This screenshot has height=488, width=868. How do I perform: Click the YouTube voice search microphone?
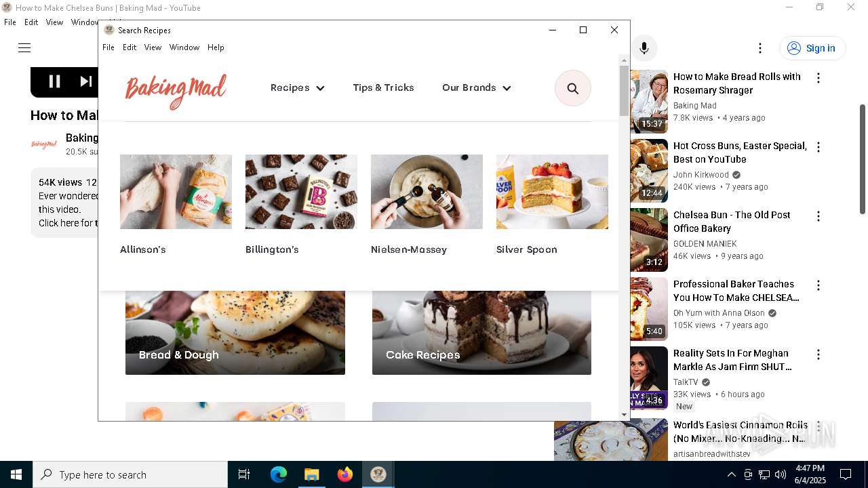click(x=644, y=48)
